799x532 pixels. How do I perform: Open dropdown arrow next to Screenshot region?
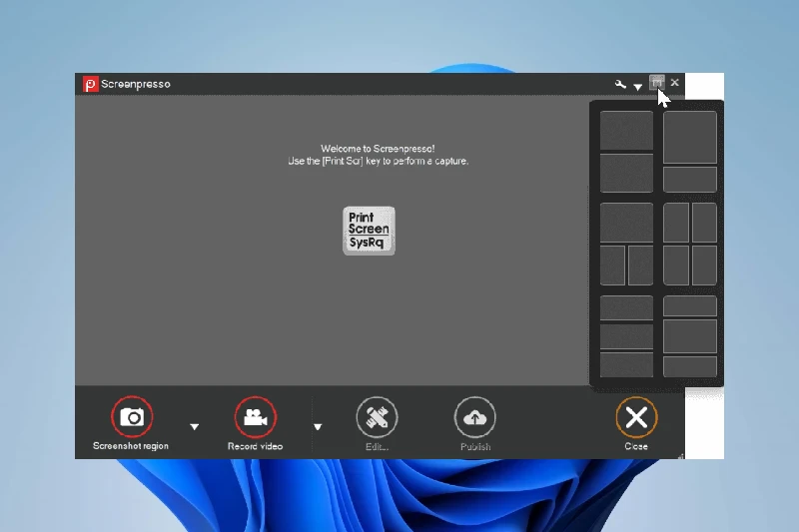click(194, 426)
